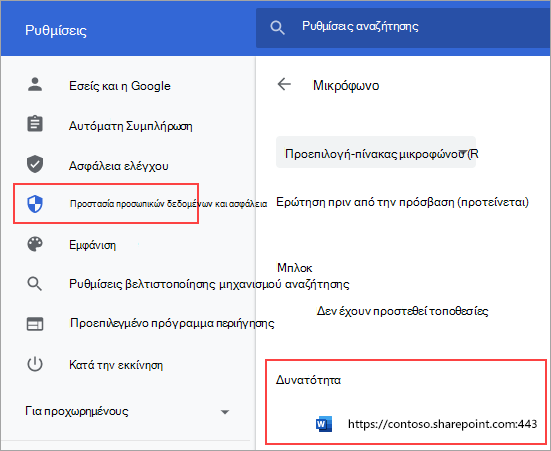
Task: Open Ασφάλεια ελέγχου section
Action: [118, 166]
